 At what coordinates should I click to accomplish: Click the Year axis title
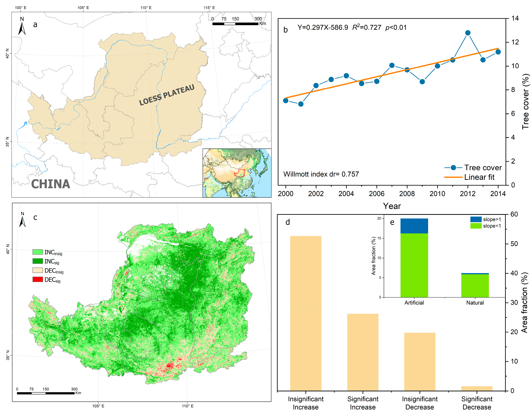(x=392, y=206)
